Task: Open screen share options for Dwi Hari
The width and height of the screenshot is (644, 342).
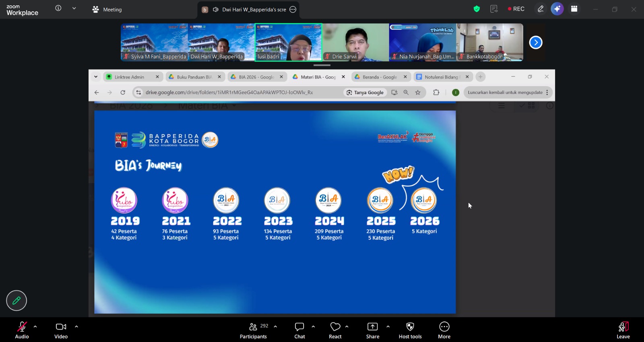Action: (x=293, y=9)
